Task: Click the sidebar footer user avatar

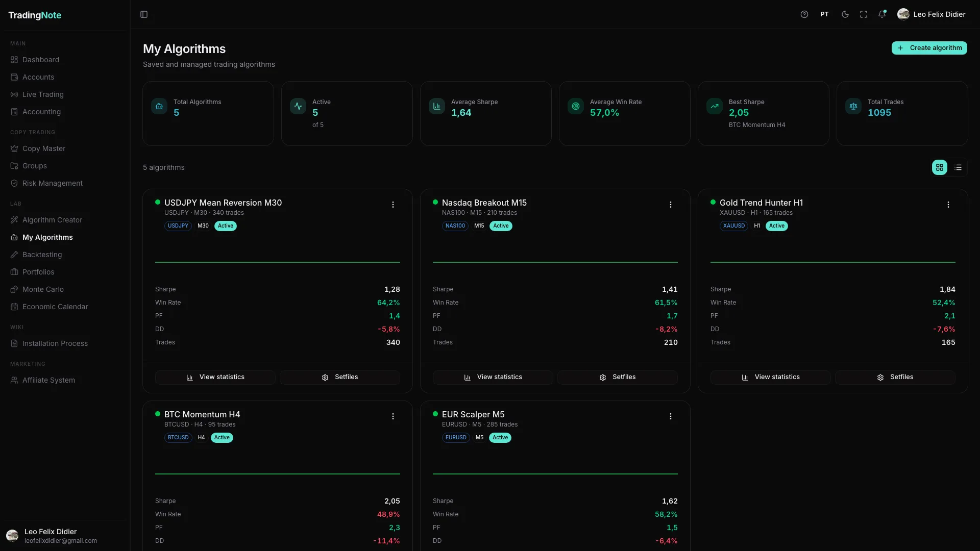Action: (x=12, y=536)
